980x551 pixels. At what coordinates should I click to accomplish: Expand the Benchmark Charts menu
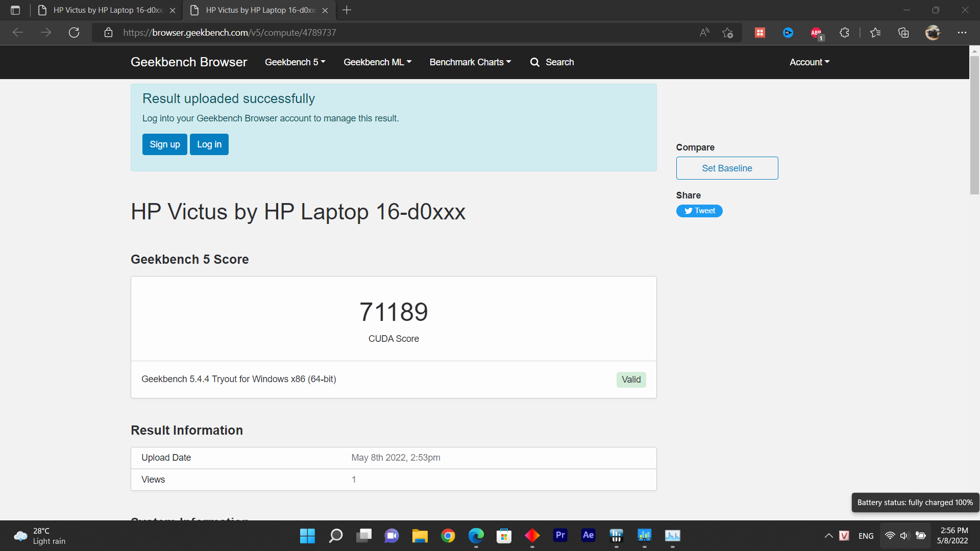tap(470, 62)
